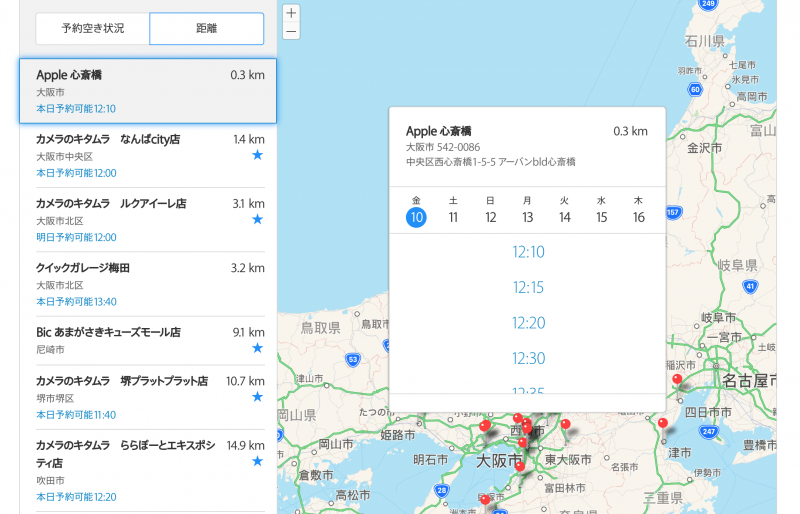The height and width of the screenshot is (514, 800).
Task: Select Sunday the 12th date
Action: [x=490, y=217]
